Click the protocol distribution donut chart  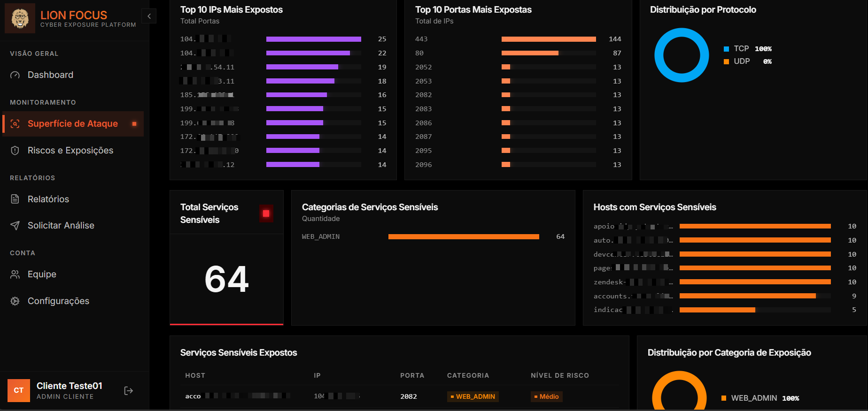pyautogui.click(x=682, y=55)
